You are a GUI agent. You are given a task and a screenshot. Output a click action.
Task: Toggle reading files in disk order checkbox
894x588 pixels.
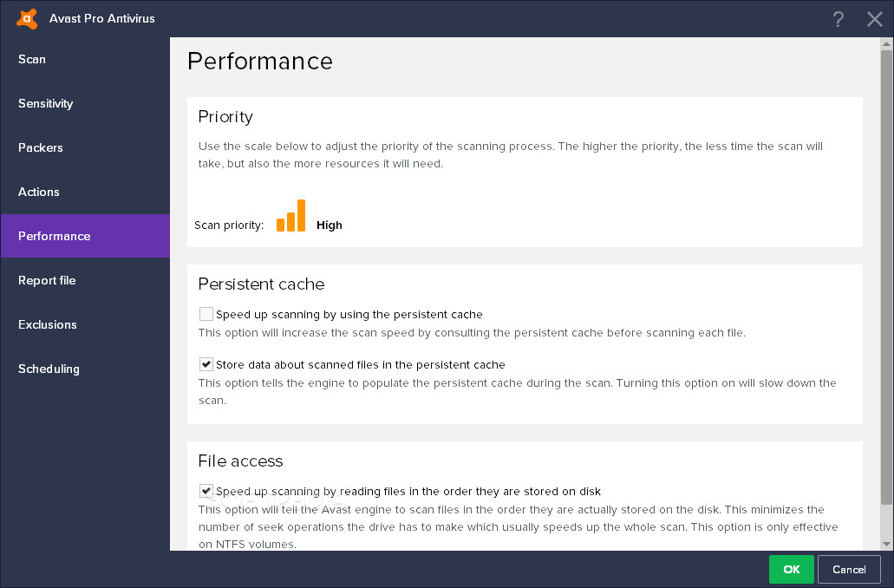[x=206, y=491]
